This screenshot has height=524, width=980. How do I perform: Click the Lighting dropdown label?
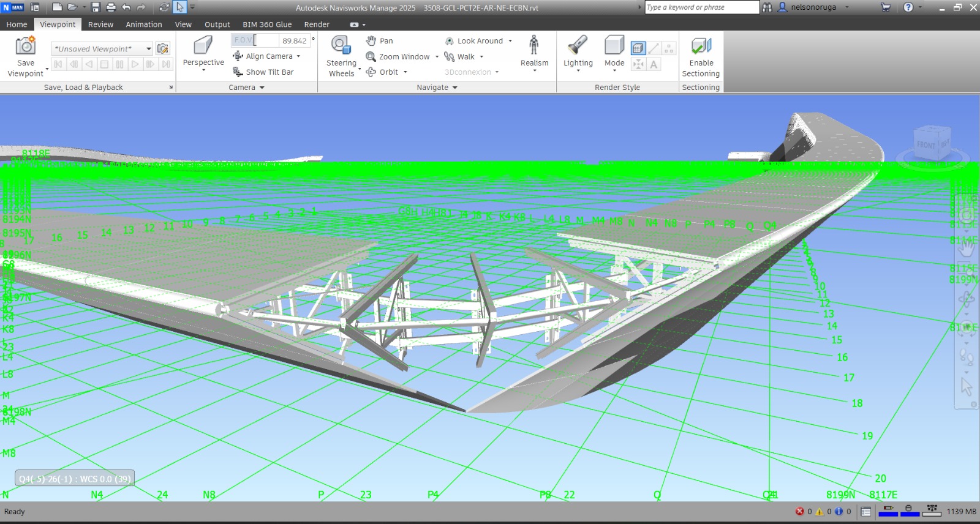578,63
